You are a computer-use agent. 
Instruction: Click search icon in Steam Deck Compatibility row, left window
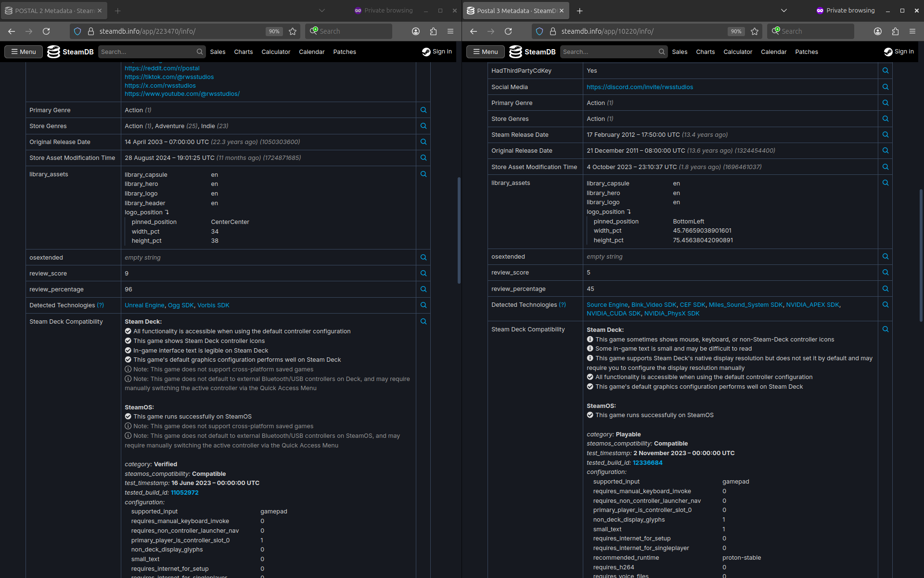pos(423,322)
